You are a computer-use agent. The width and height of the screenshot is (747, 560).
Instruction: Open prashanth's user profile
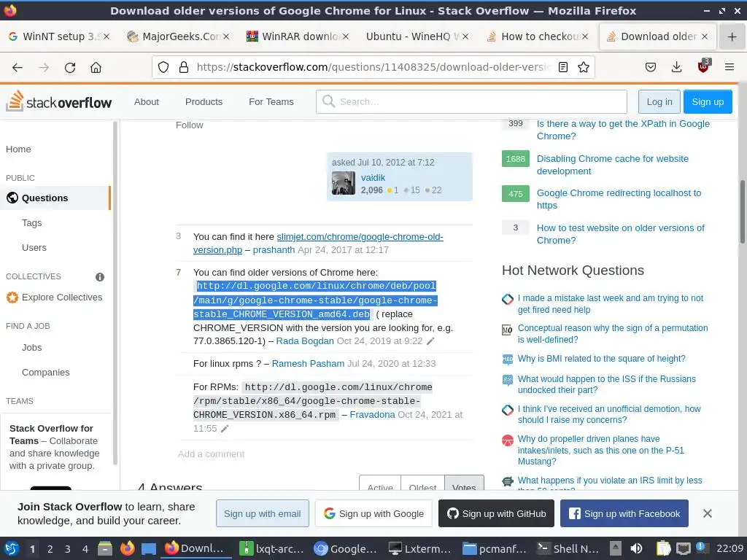coord(274,250)
